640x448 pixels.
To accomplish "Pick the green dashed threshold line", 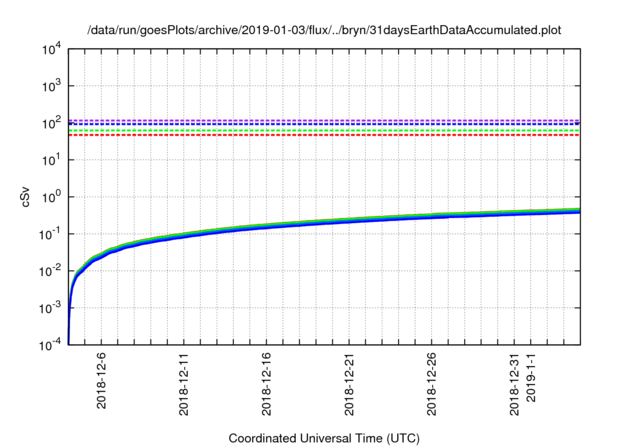I will coord(324,131).
